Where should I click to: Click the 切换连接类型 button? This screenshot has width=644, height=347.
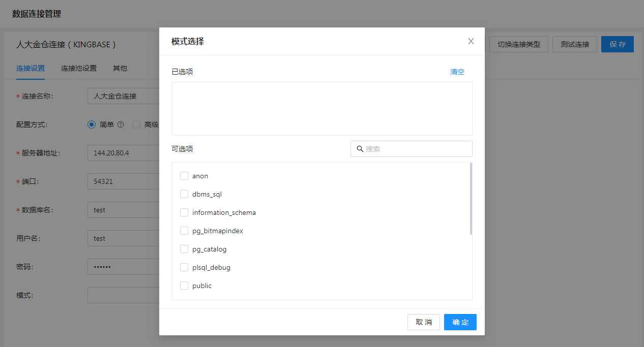519,44
